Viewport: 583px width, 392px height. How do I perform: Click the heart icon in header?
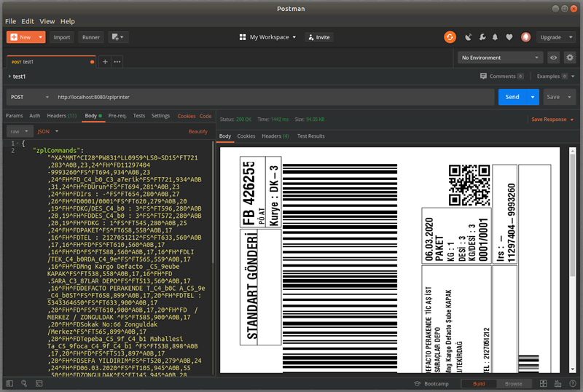pyautogui.click(x=509, y=37)
